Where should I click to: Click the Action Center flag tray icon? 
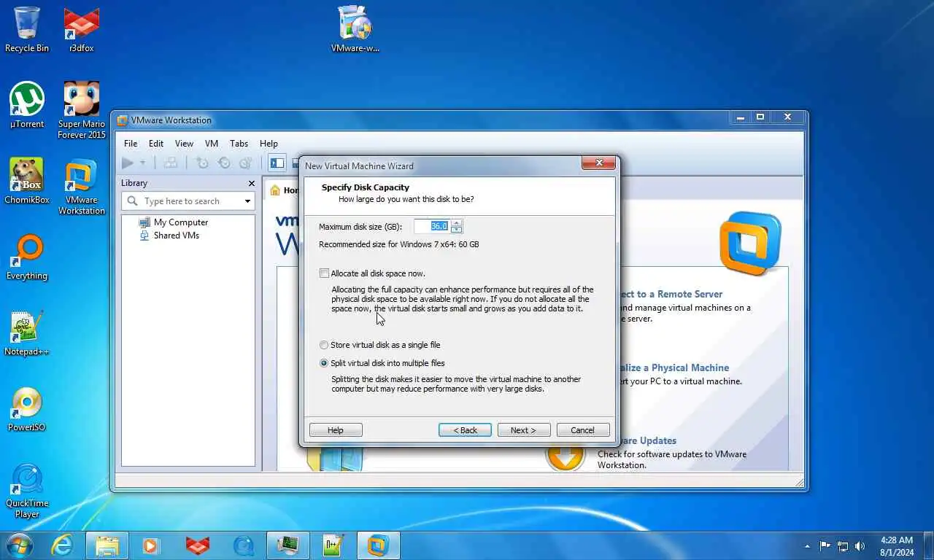click(825, 545)
